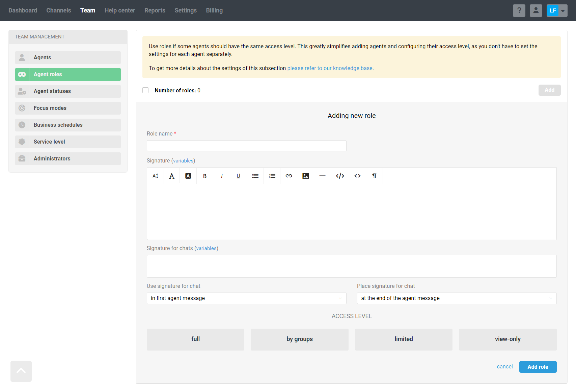Open the Use signature for chat dropdown
The image size is (576, 392).
tap(247, 298)
